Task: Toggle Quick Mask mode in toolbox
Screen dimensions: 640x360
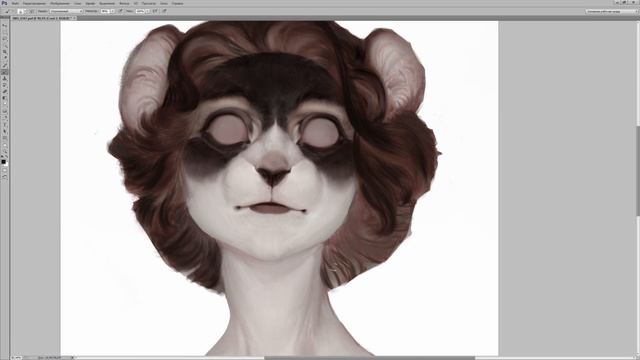Action: tap(5, 170)
